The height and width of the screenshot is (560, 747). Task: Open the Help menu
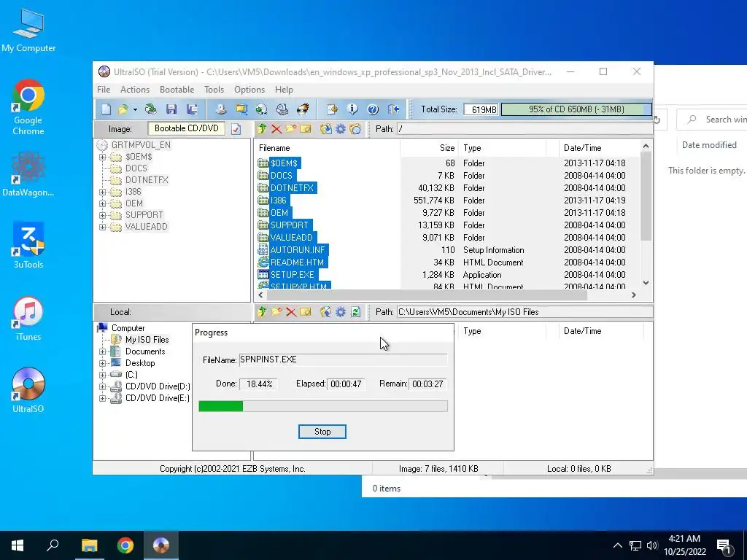pyautogui.click(x=284, y=90)
